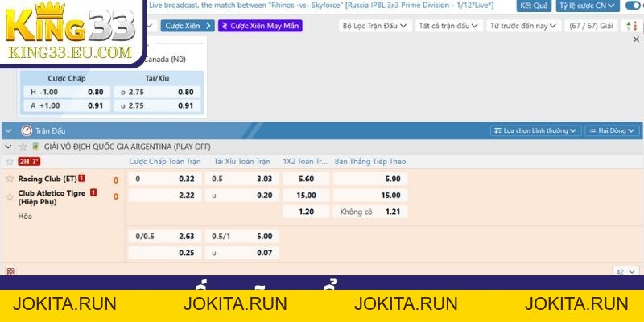Select the Cược Xiên May Mắn tab
Viewport: 644px width, 322px height.
click(260, 26)
